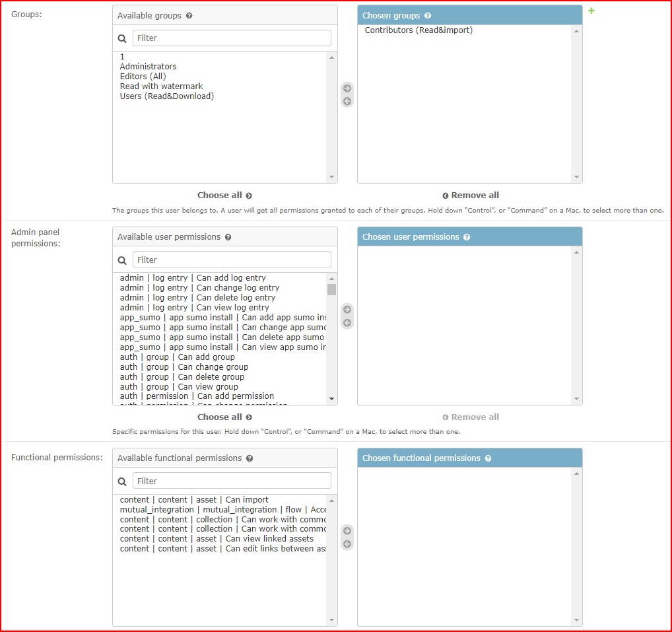Click down arrow of functional permissions list scrollbar
Image resolution: width=672 pixels, height=632 pixels.
[x=331, y=620]
